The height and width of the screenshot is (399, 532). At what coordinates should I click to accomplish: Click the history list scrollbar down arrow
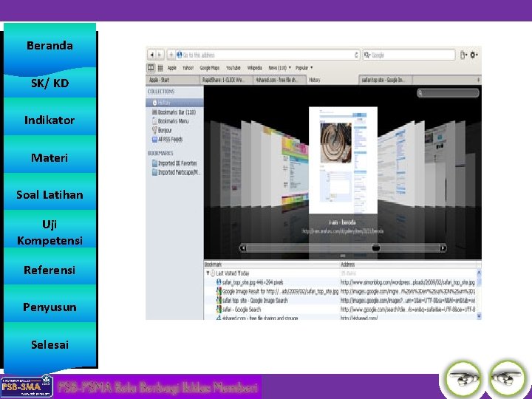(479, 316)
